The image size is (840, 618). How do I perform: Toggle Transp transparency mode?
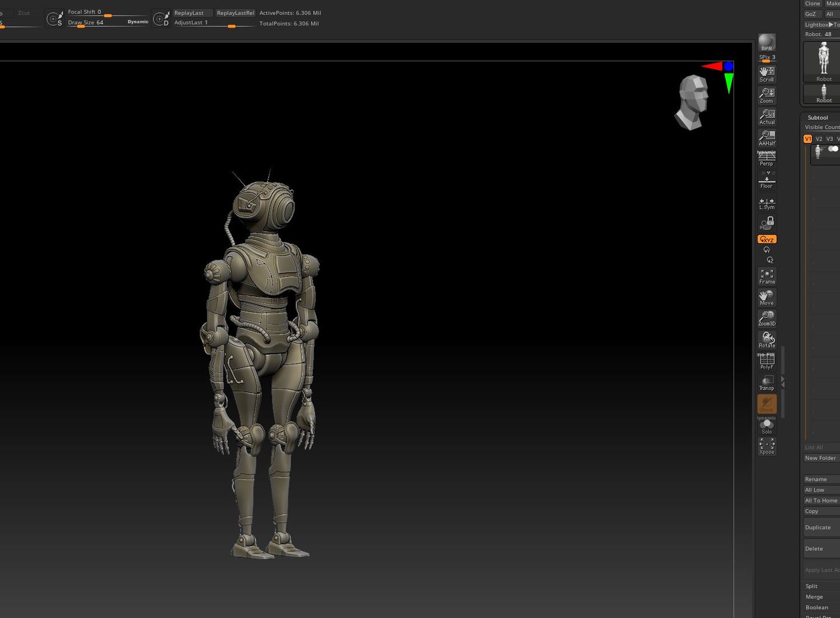(767, 382)
